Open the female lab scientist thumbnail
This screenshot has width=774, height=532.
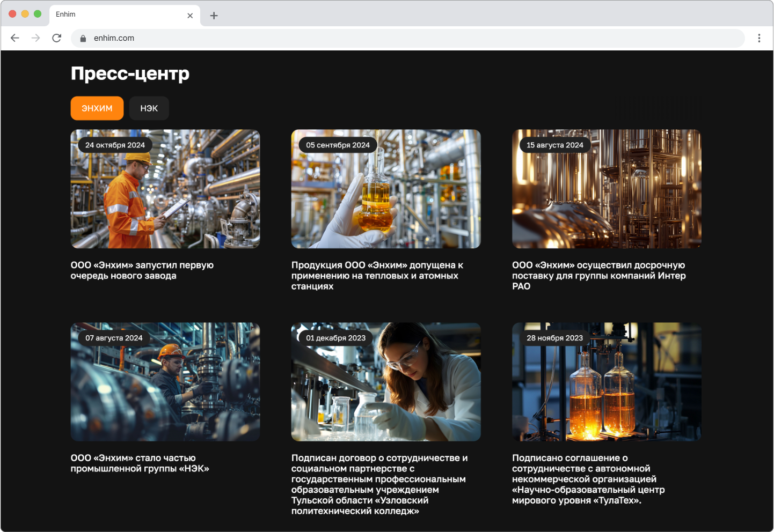click(386, 382)
